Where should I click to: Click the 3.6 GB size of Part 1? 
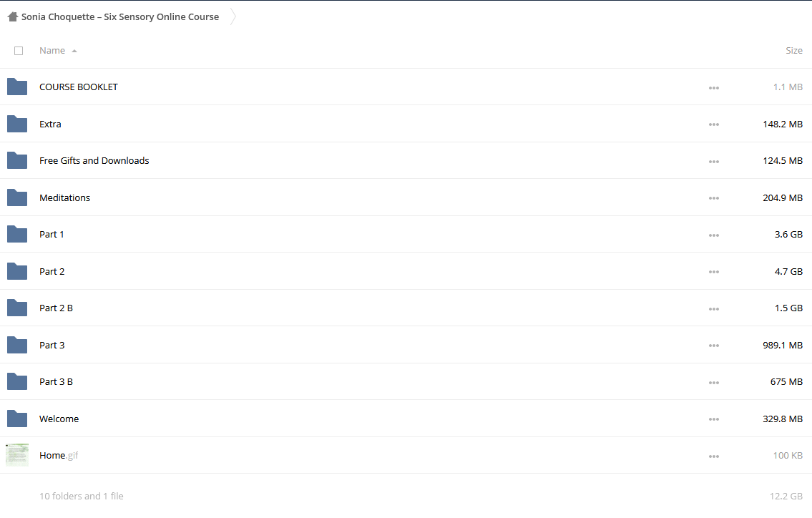788,234
